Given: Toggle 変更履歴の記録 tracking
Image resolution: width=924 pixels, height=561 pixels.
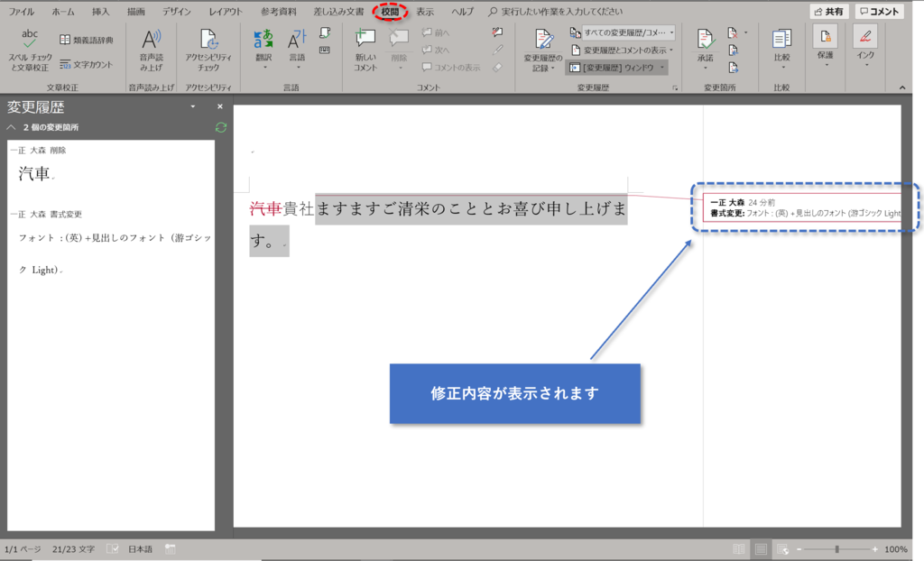Looking at the screenshot, I should (542, 47).
